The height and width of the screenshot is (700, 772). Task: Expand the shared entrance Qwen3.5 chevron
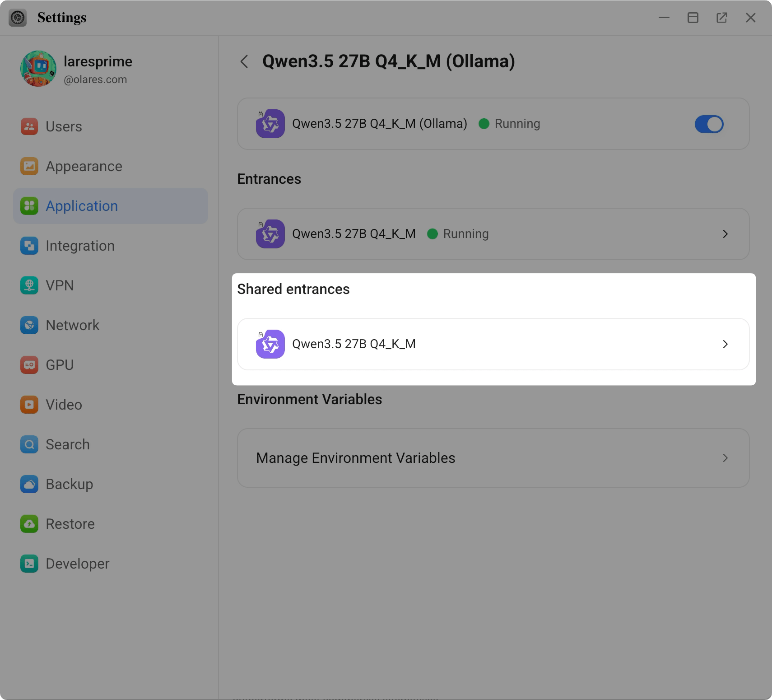(725, 344)
